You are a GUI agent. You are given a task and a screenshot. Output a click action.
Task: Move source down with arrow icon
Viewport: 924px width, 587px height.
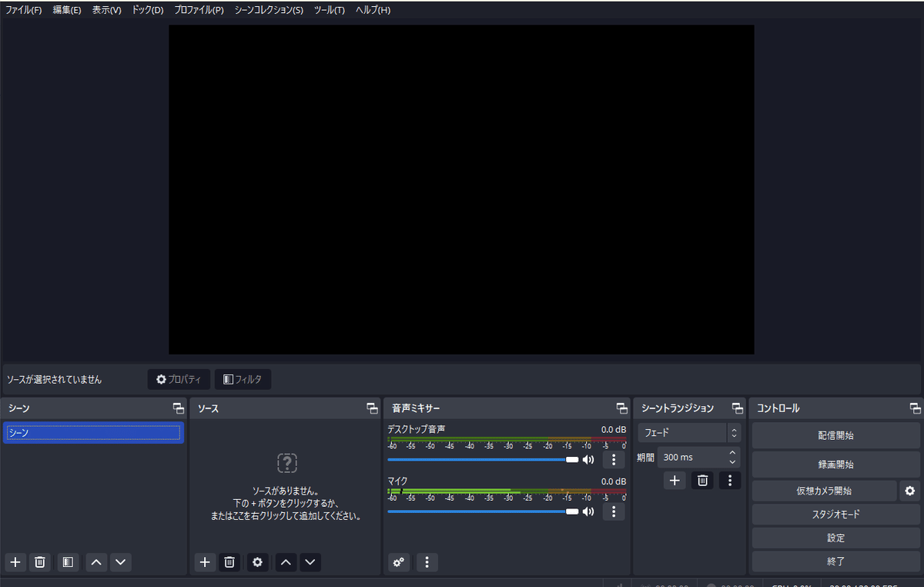[310, 562]
